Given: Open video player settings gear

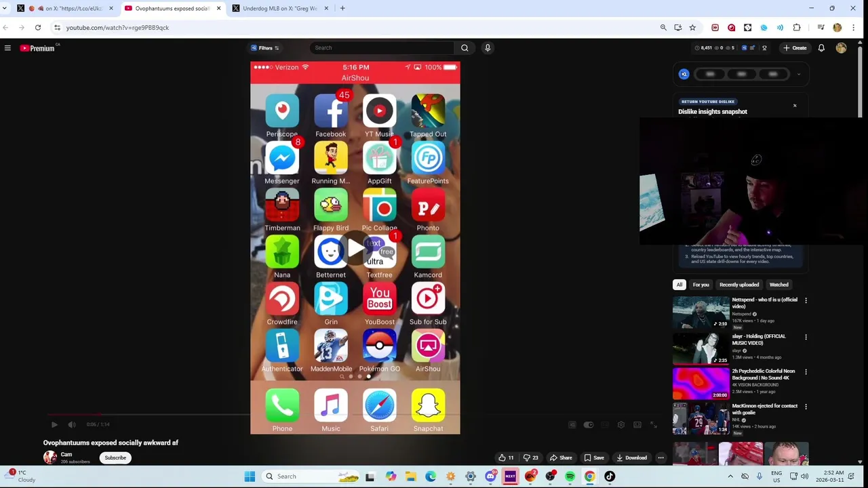Looking at the screenshot, I should coord(620,425).
